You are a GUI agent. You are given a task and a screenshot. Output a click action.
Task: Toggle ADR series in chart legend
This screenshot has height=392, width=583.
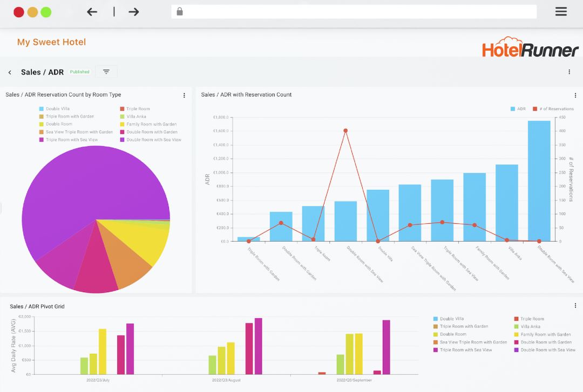(518, 109)
